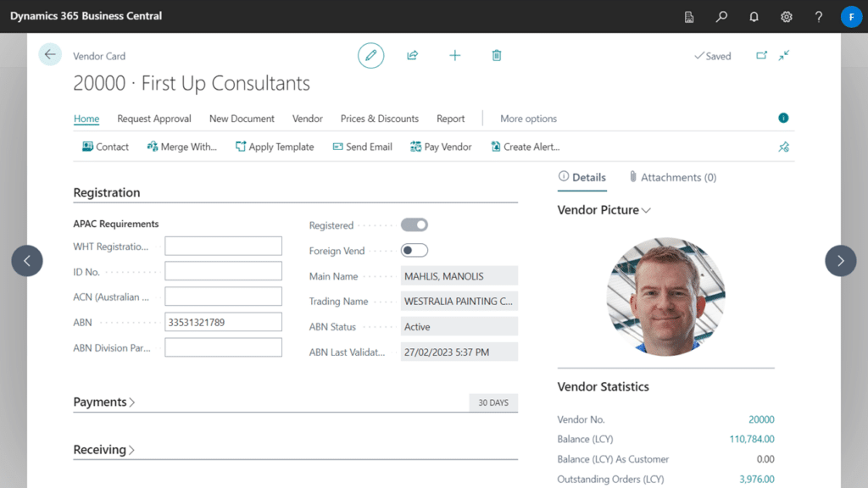Image resolution: width=868 pixels, height=488 pixels.
Task: Click the Share icon beside the pencil
Action: (412, 55)
